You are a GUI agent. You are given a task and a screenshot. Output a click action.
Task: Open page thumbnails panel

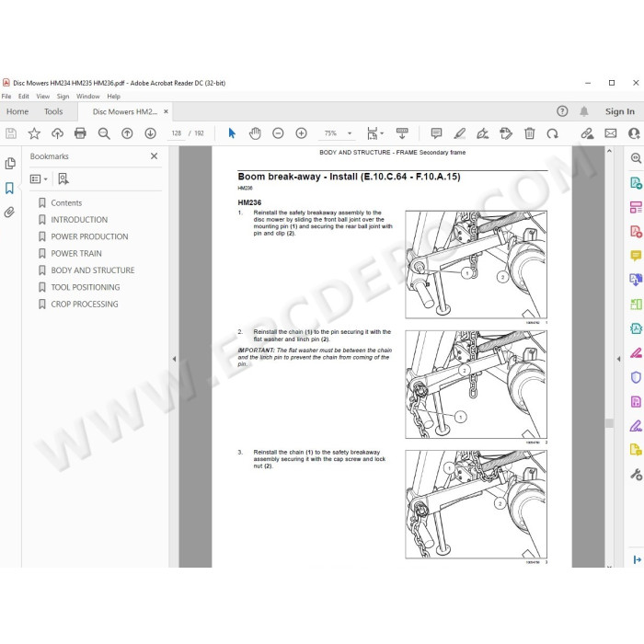pos(10,164)
